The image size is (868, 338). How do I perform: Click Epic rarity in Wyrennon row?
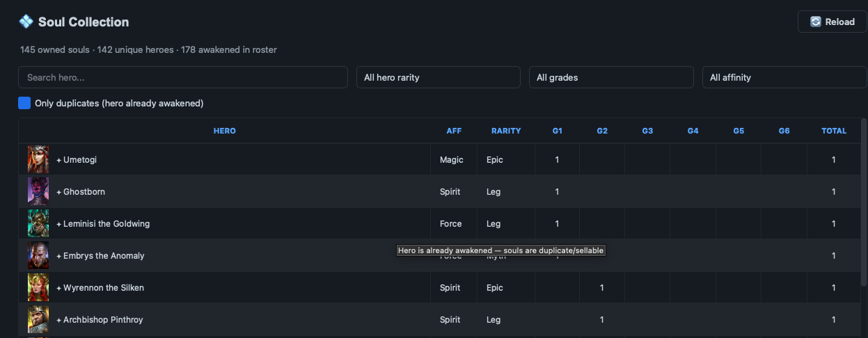[495, 288]
